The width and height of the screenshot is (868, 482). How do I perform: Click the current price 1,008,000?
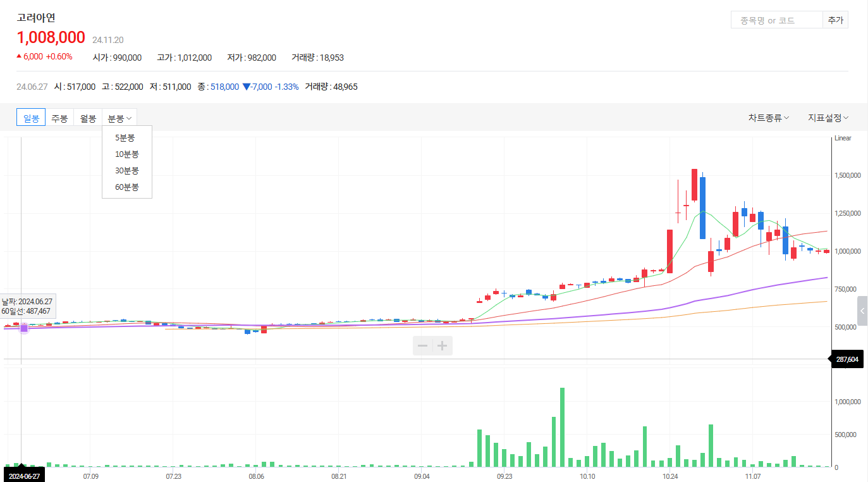[x=51, y=37]
